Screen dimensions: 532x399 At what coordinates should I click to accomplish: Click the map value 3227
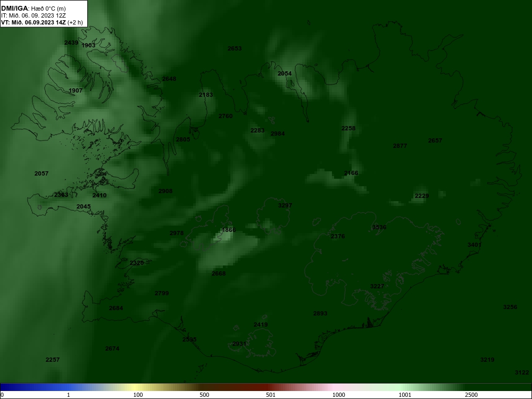pyautogui.click(x=377, y=286)
